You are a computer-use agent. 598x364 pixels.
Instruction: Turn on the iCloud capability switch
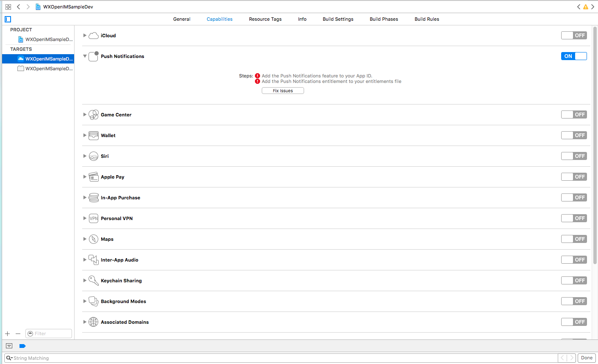[574, 36]
